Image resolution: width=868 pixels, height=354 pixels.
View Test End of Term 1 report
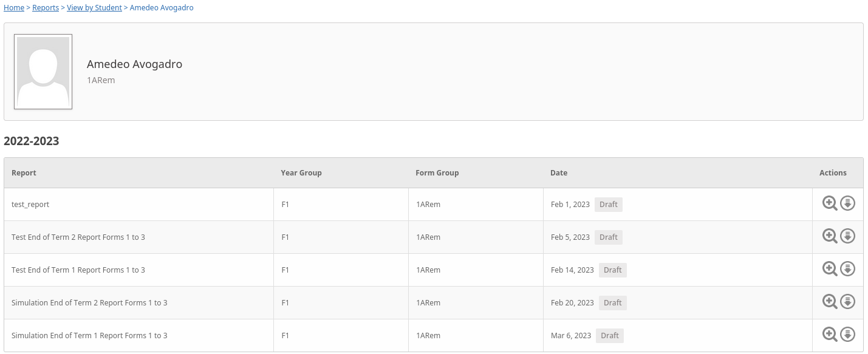(830, 269)
